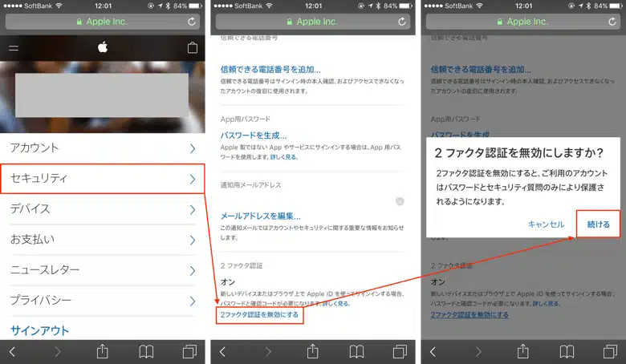The image size is (626, 364).
Task: Show tabs in middle screen toolbar
Action: [x=400, y=352]
